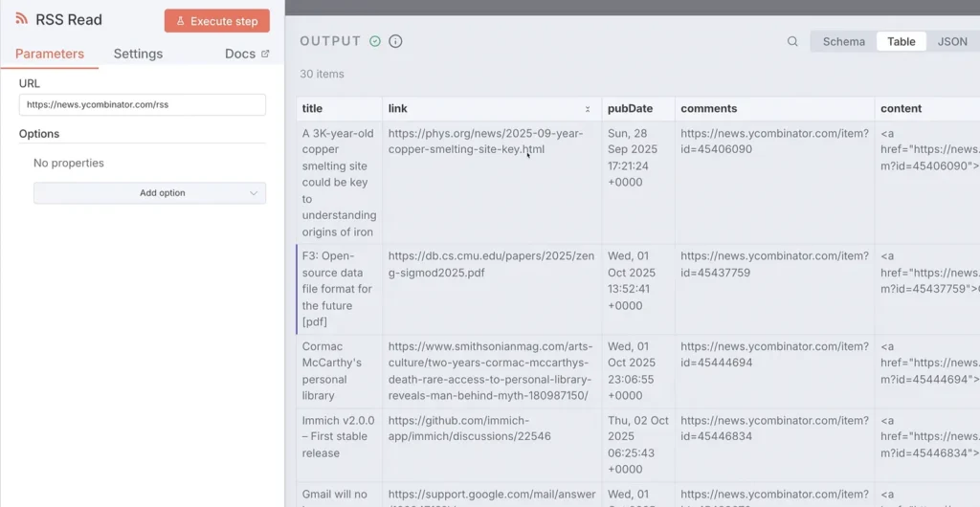This screenshot has width=980, height=507.
Task: Click the search icon in the output panel
Action: coord(792,41)
